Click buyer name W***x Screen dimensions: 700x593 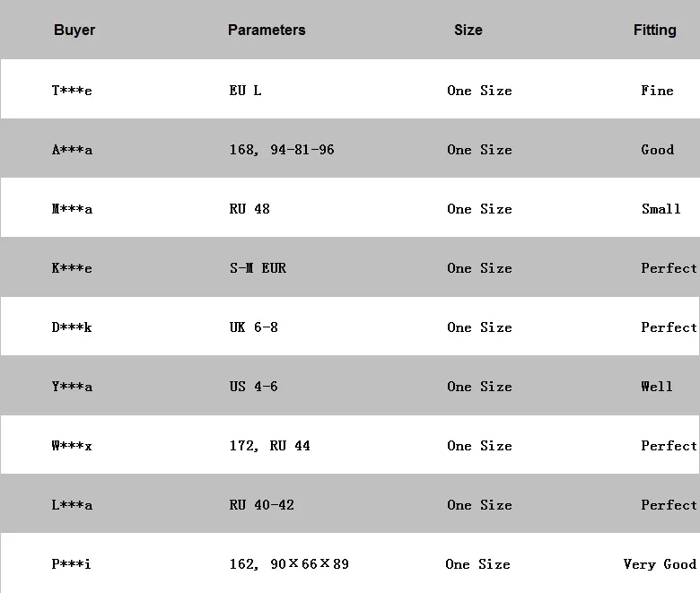pyautogui.click(x=72, y=446)
